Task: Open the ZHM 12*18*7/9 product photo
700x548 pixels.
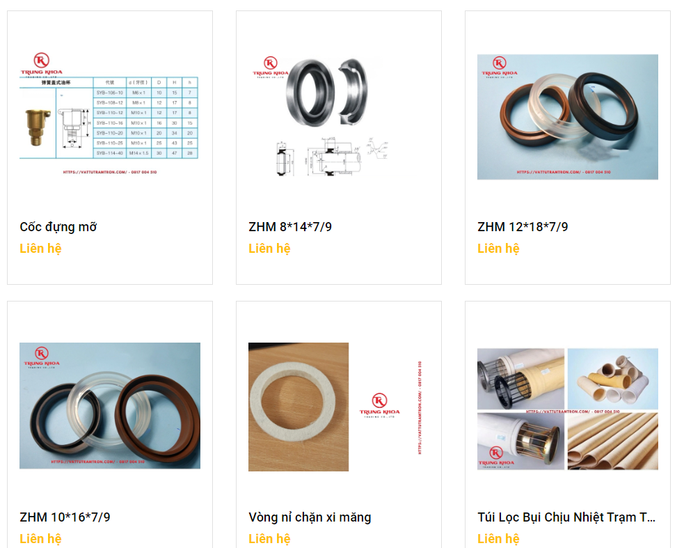Action: (567, 117)
